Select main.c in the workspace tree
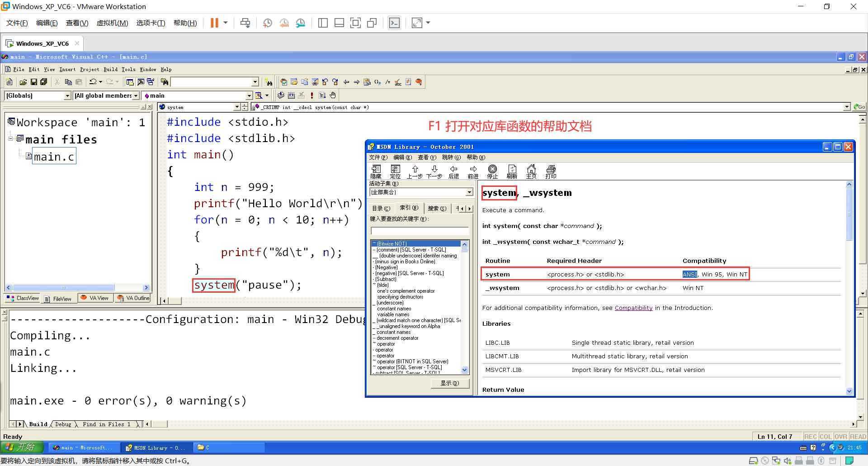868x466 pixels. pyautogui.click(x=54, y=157)
